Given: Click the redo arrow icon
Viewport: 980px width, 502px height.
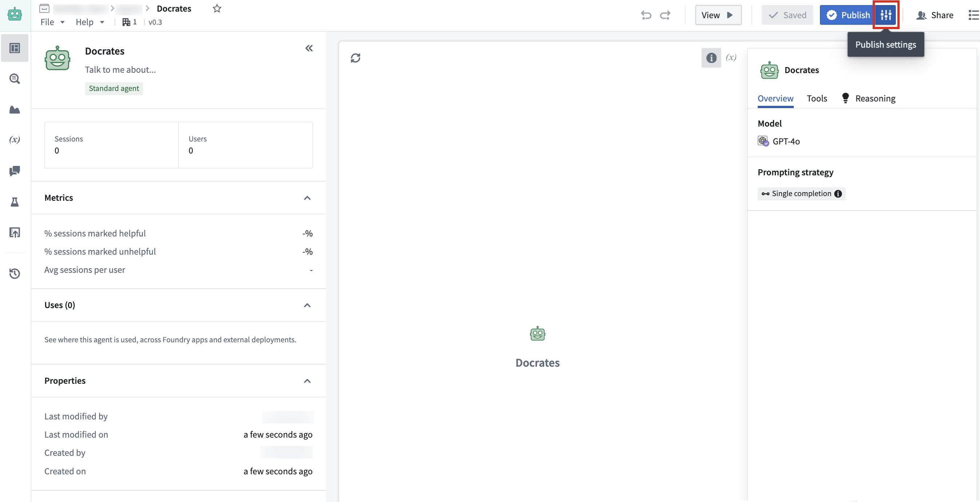Looking at the screenshot, I should click(665, 15).
